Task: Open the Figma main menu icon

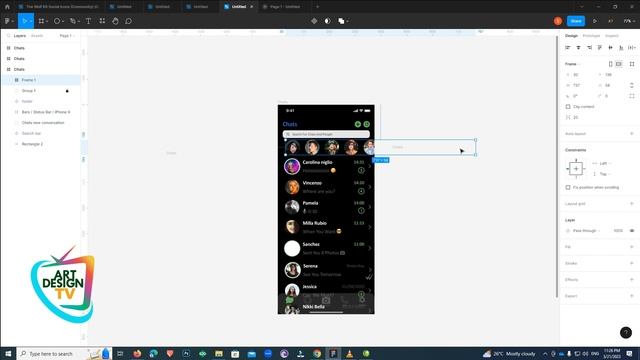Action: [7, 21]
